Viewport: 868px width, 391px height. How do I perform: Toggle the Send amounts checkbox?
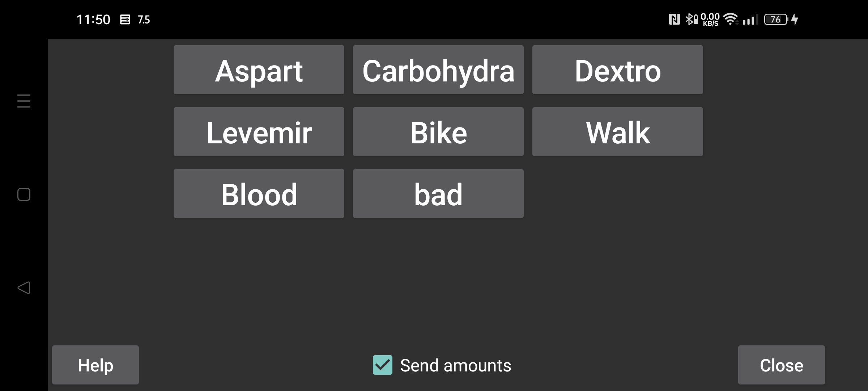click(x=382, y=365)
